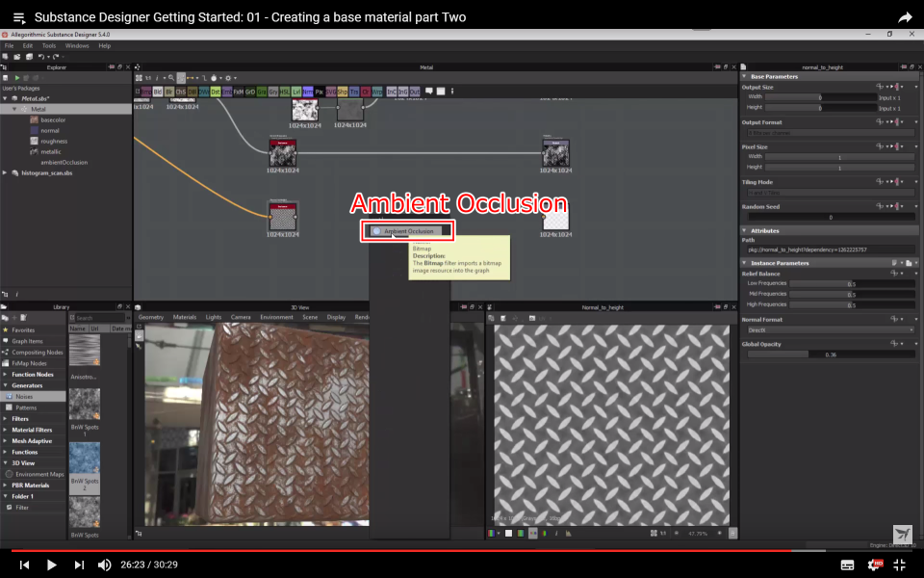
Task: Open Materials menu in 3D View
Action: tap(185, 317)
